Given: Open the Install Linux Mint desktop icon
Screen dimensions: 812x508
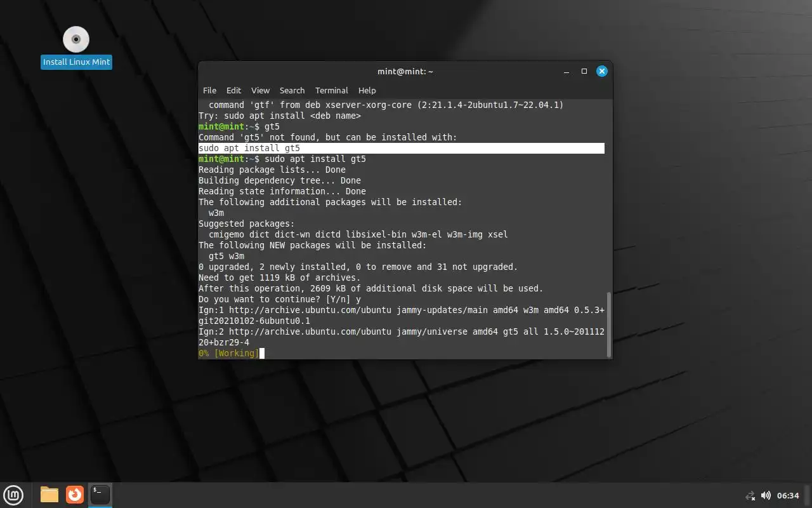Looking at the screenshot, I should point(76,47).
